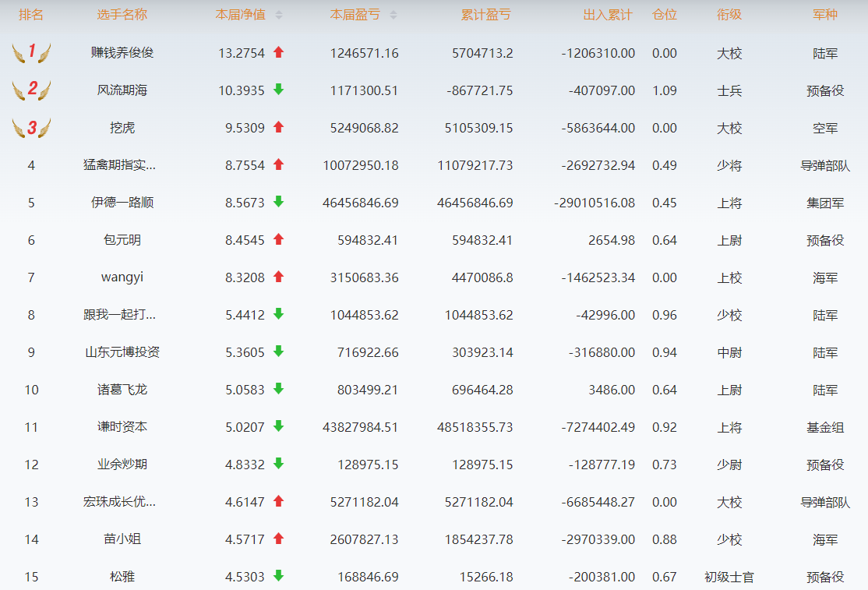Open player 谦时资本
868x590 pixels.
[x=122, y=427]
